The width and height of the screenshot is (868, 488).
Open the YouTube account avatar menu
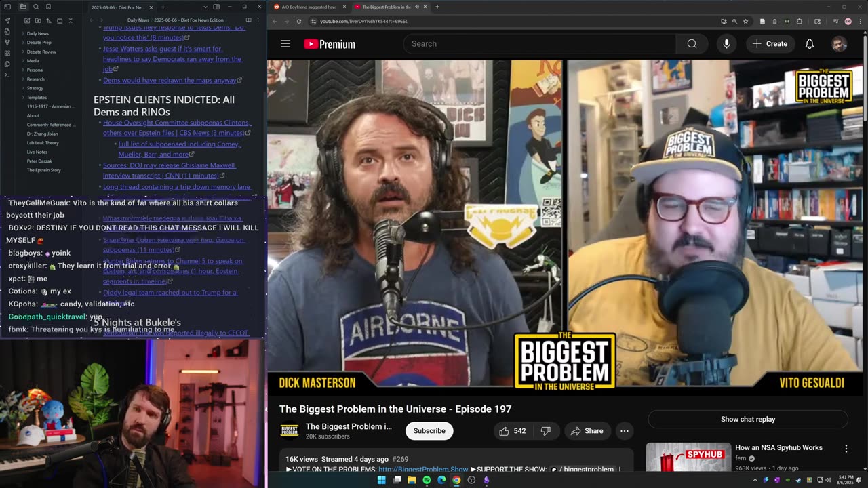click(840, 44)
